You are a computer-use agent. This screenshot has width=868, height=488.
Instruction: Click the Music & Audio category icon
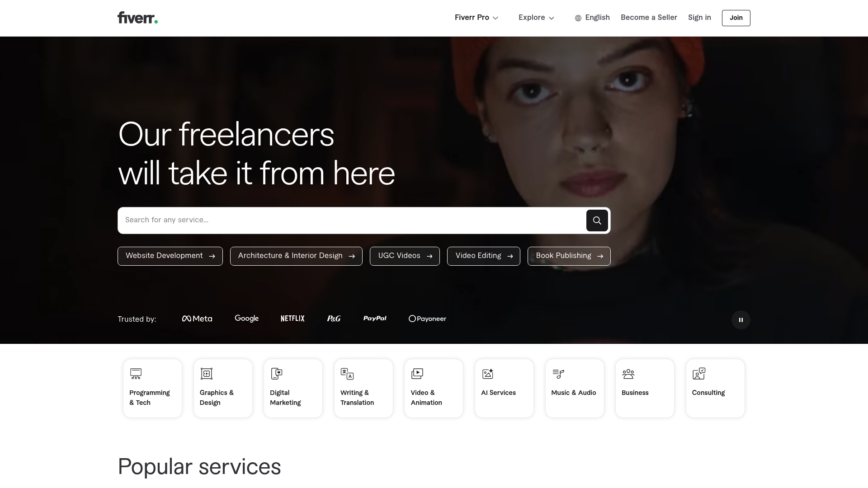pyautogui.click(x=558, y=374)
